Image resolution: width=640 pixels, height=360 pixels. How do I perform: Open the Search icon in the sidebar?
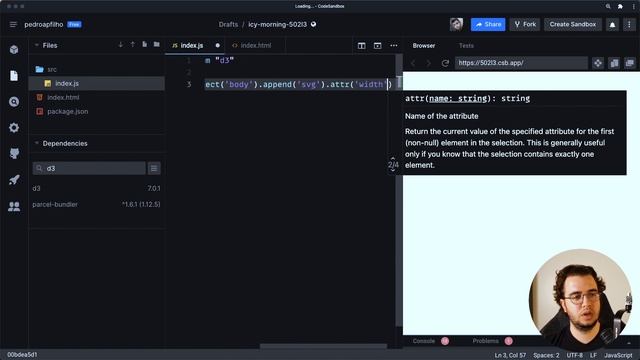(14, 102)
